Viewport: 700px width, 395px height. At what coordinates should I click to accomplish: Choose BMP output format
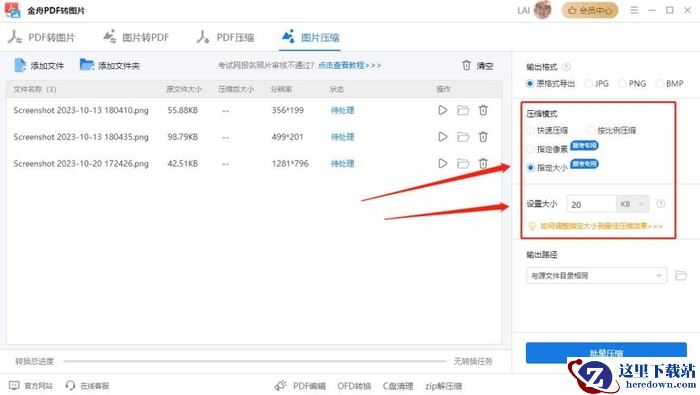tap(669, 83)
